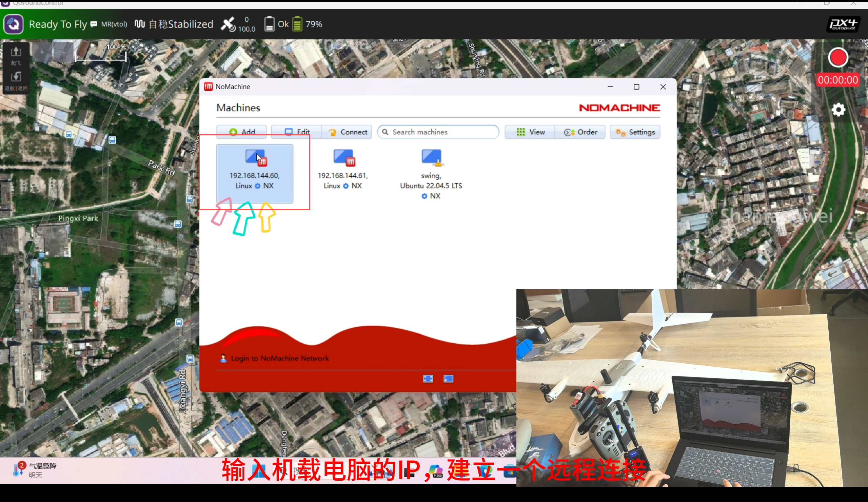868x502 pixels.
Task: Open Microsoft Store from the taskbar
Action: pyautogui.click(x=510, y=471)
